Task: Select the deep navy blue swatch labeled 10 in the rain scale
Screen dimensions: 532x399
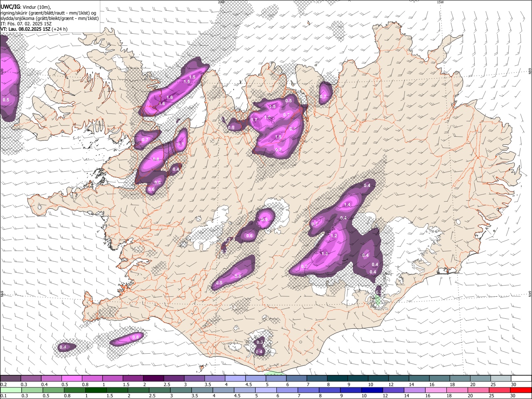Action: pos(372,390)
